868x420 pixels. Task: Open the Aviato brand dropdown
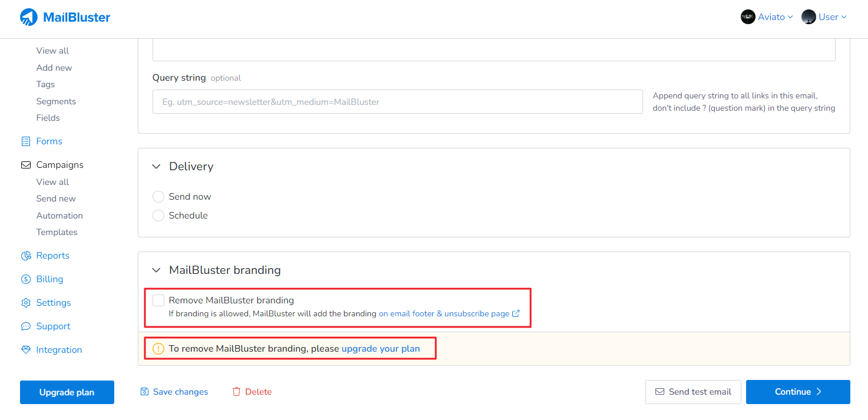767,17
